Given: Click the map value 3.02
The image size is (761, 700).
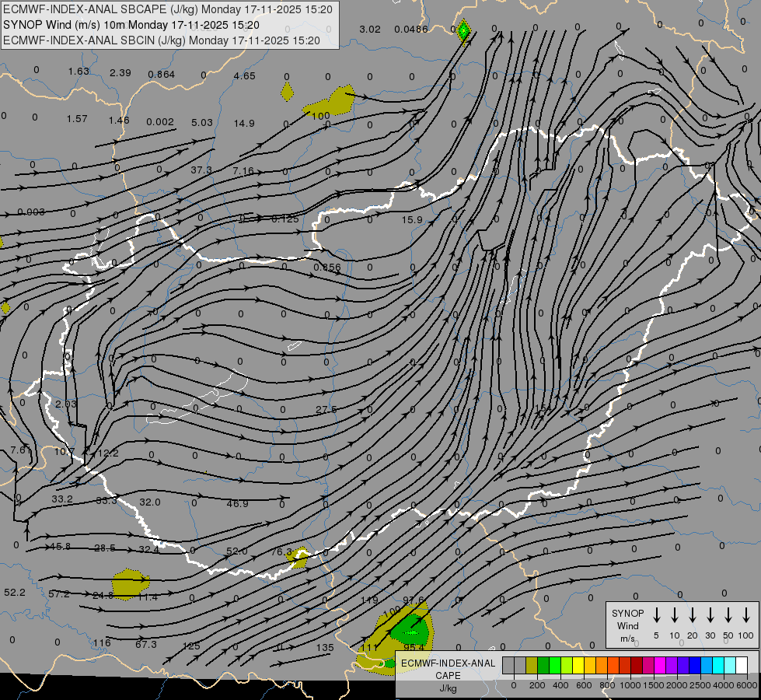Looking at the screenshot, I should tap(370, 29).
